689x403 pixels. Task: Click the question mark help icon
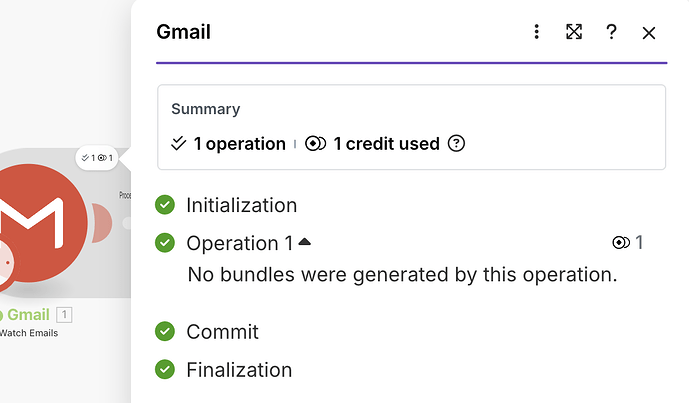point(611,32)
